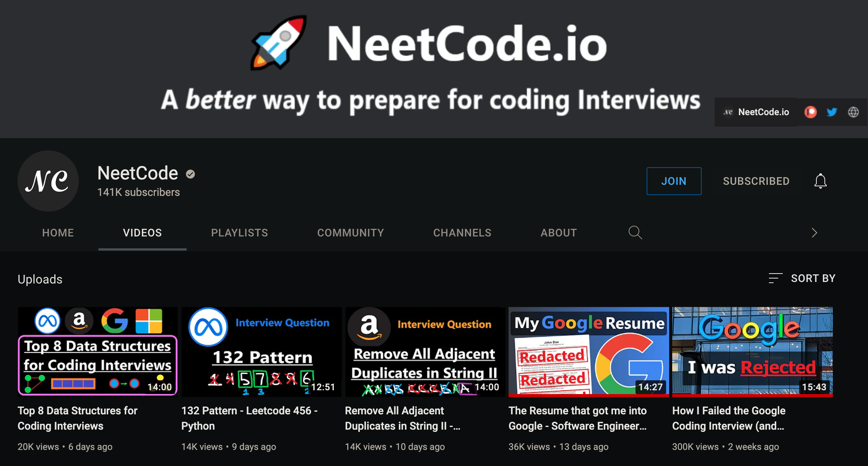Open Remove All Adjacent Duplicates video title

point(403,418)
